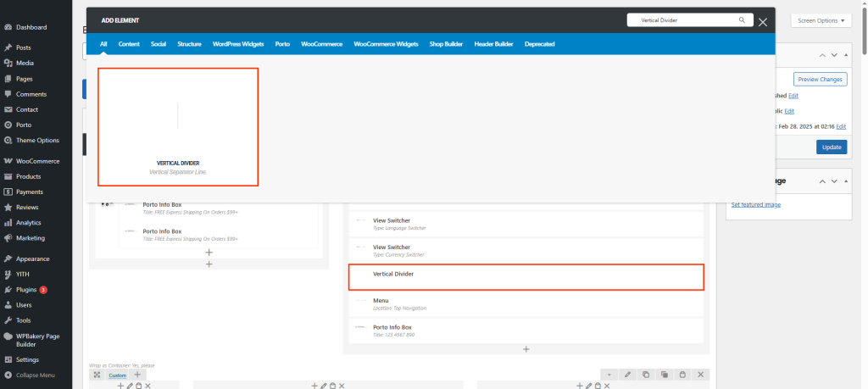
Task: Click the Set featured image link
Action: pos(755,204)
